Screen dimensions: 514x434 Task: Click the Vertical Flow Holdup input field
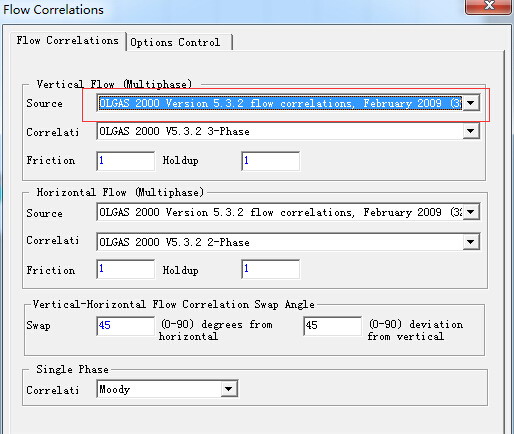tap(270, 161)
